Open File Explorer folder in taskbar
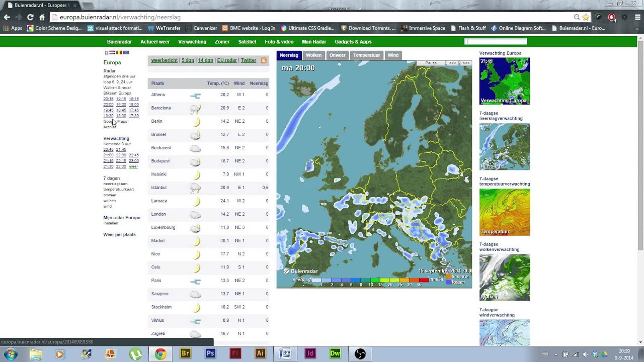Viewport: 644px width, 362px height. (x=36, y=354)
